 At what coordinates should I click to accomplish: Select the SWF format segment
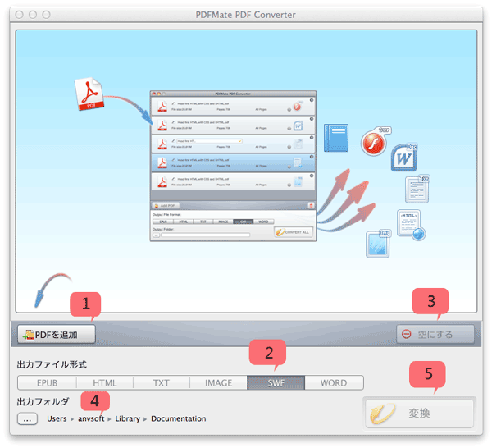point(276,383)
